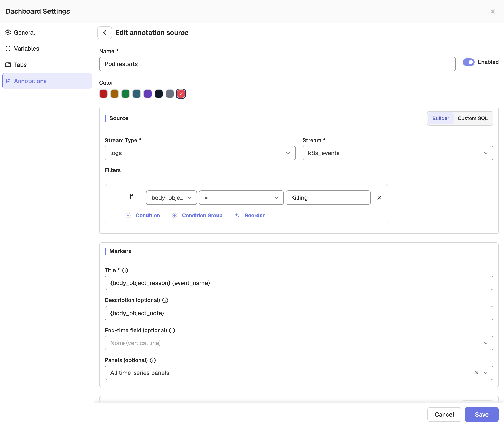The width and height of the screenshot is (504, 426).
Task: Switch source mode to Custom SQL
Action: pyautogui.click(x=472, y=118)
